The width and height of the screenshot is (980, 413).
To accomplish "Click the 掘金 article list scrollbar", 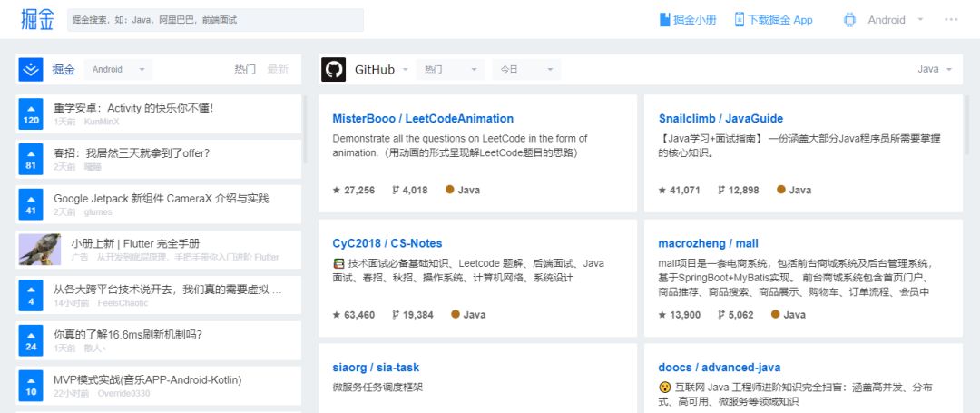I will 305,129.
